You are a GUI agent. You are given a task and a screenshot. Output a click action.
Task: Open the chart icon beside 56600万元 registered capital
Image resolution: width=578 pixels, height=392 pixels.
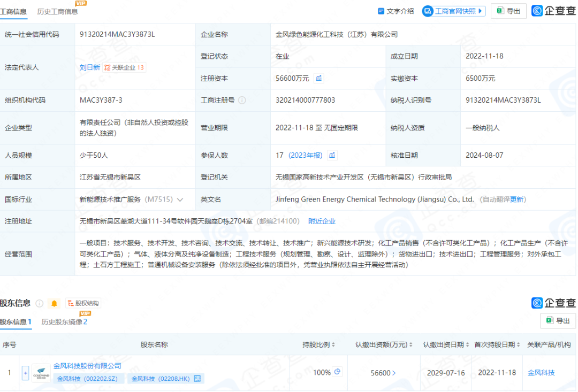318,78
